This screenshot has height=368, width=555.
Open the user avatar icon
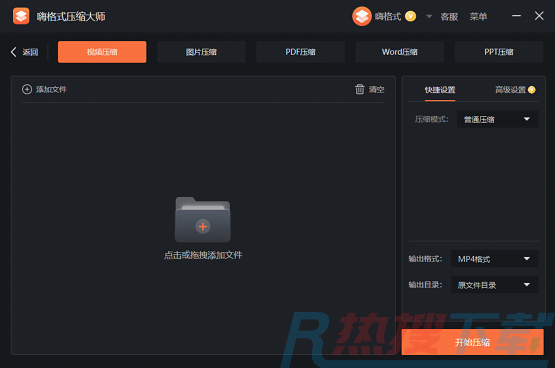(x=362, y=16)
